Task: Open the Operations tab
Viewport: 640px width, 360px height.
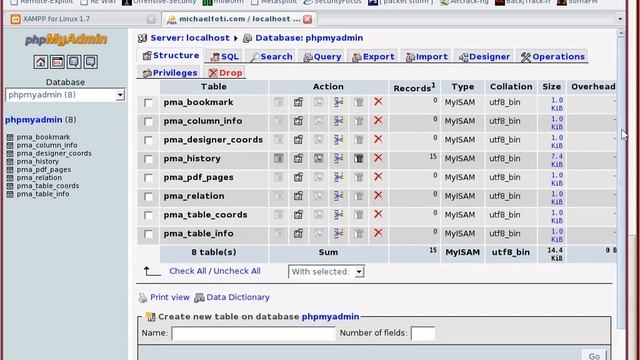Action: click(x=553, y=57)
